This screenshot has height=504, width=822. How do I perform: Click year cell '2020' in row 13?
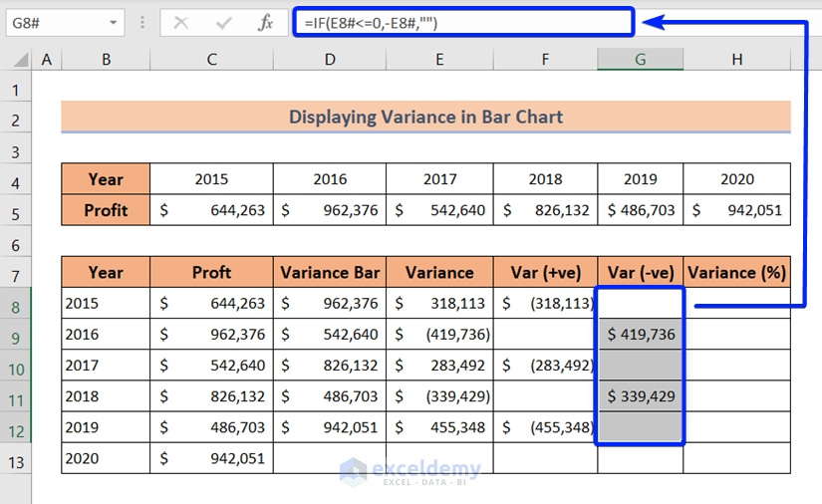[106, 458]
